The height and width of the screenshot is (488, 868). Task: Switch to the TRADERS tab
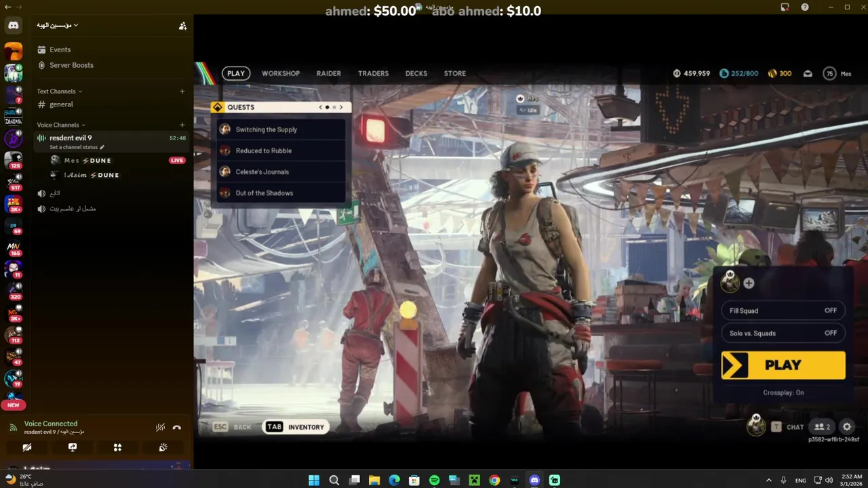[x=374, y=73]
